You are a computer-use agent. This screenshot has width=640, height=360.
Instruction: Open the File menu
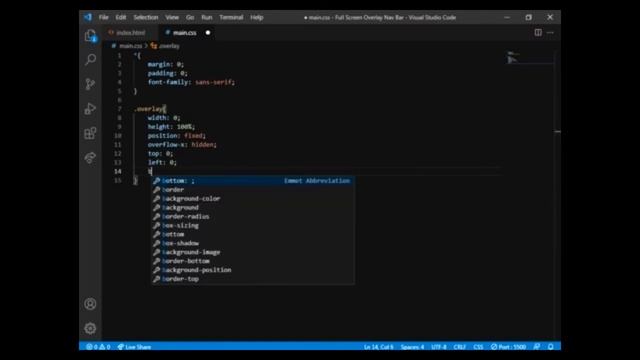(x=104, y=18)
